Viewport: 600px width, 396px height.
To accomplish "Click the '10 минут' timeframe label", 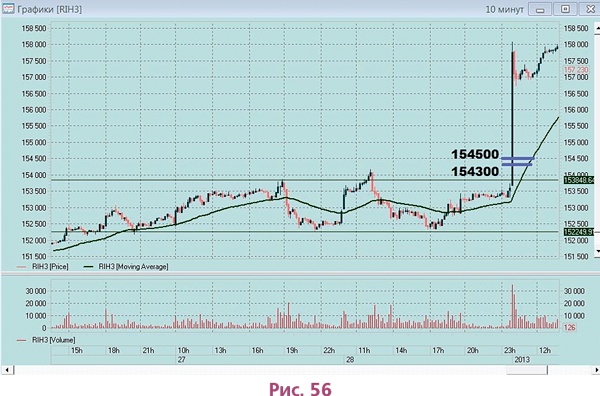I will pos(504,9).
